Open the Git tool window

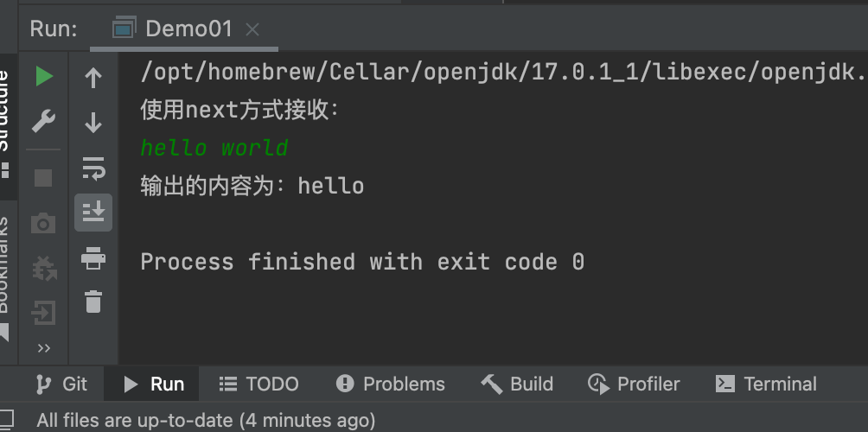(61, 384)
